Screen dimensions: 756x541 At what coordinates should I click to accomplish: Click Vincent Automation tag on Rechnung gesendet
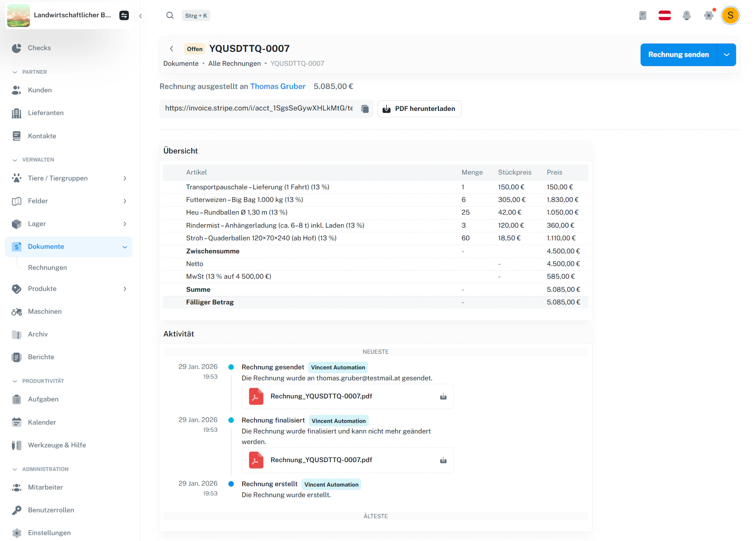pos(338,367)
